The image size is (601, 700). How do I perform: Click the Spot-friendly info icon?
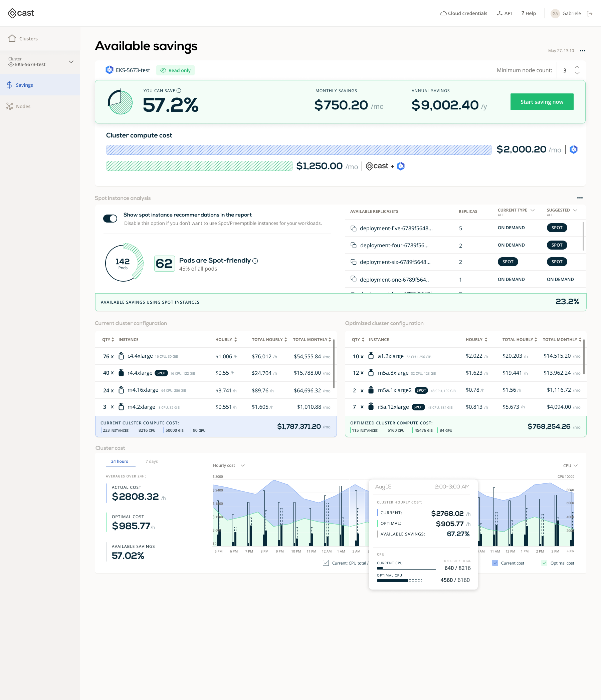click(255, 261)
